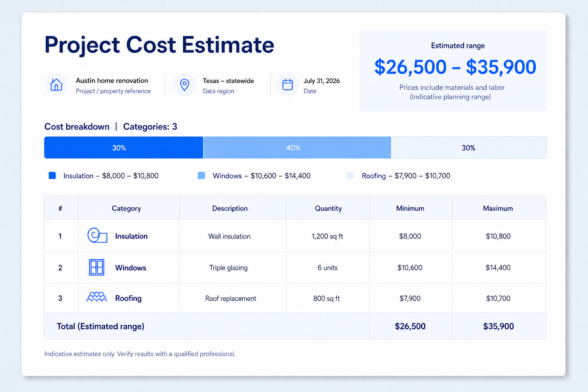Click the Estimated range heading
This screenshot has width=588, height=392.
click(458, 46)
